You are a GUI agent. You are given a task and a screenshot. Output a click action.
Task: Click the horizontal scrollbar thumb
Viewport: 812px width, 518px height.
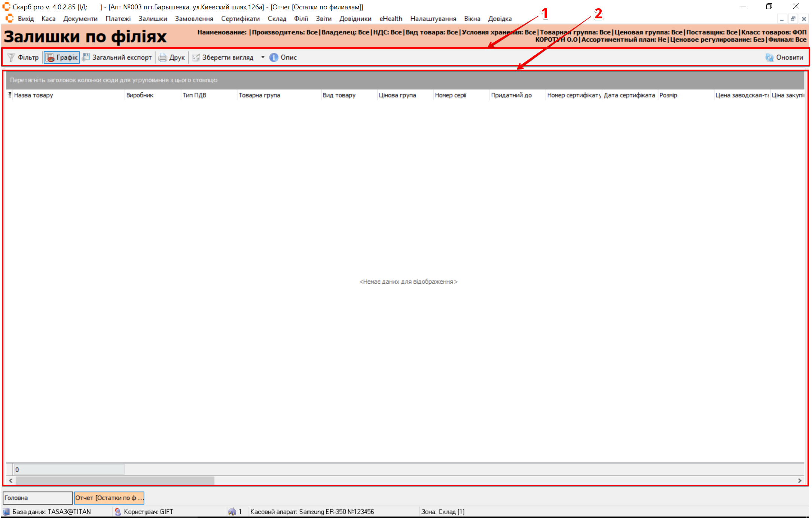(115, 480)
